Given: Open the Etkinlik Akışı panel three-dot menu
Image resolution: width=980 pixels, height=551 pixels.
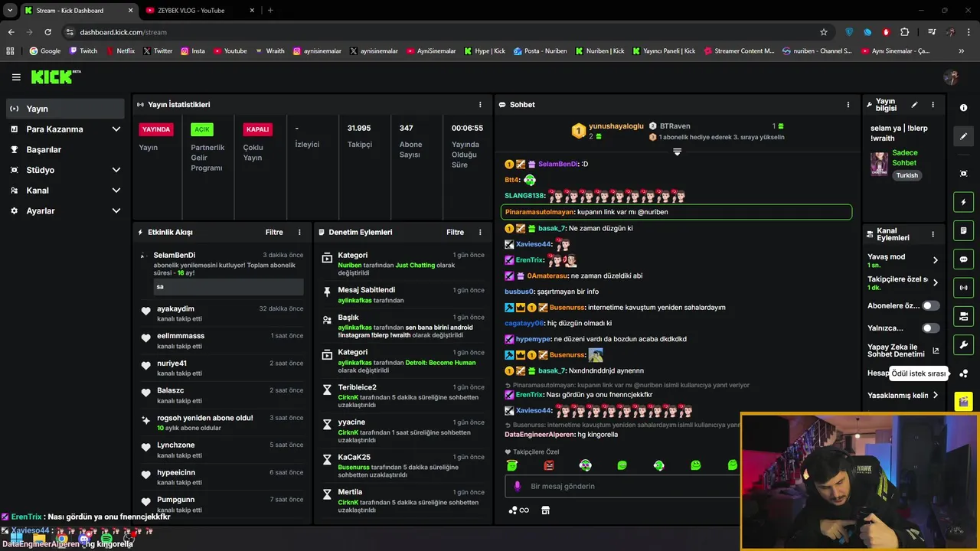Looking at the screenshot, I should (299, 232).
